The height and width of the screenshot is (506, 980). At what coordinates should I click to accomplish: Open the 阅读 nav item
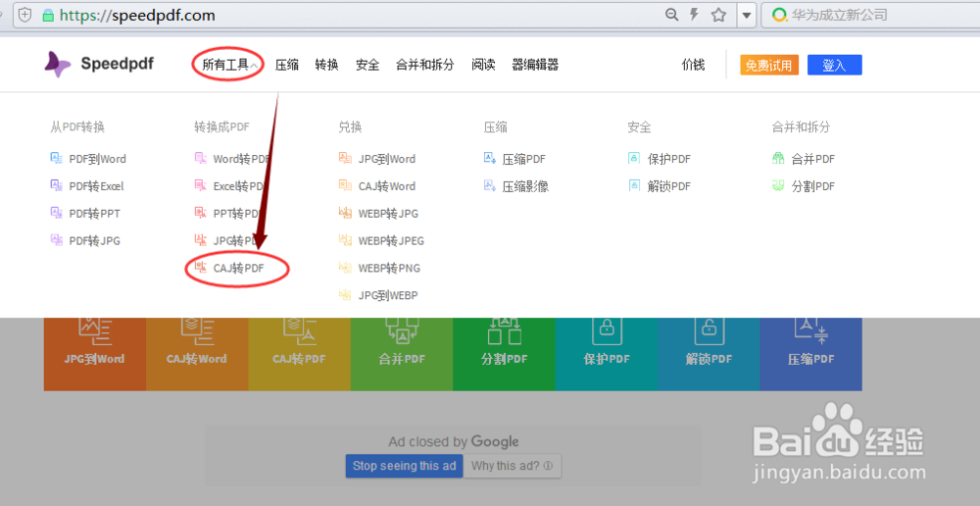click(x=483, y=65)
